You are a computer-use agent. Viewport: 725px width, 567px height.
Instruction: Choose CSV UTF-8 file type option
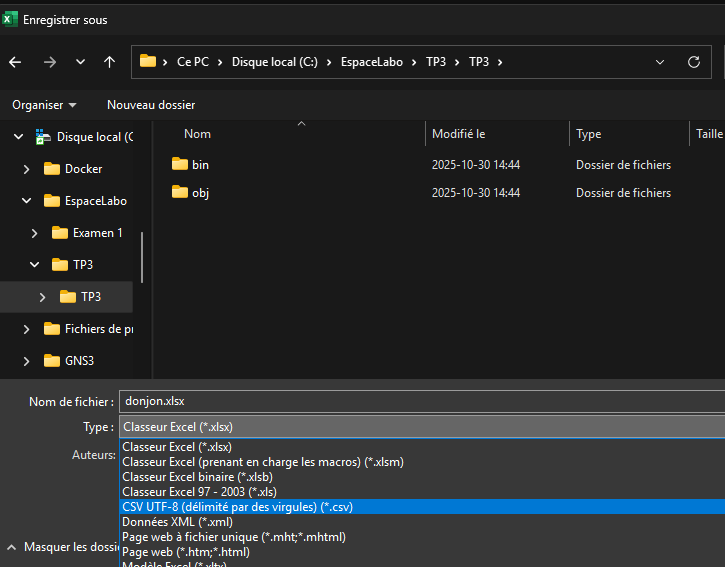click(x=237, y=507)
